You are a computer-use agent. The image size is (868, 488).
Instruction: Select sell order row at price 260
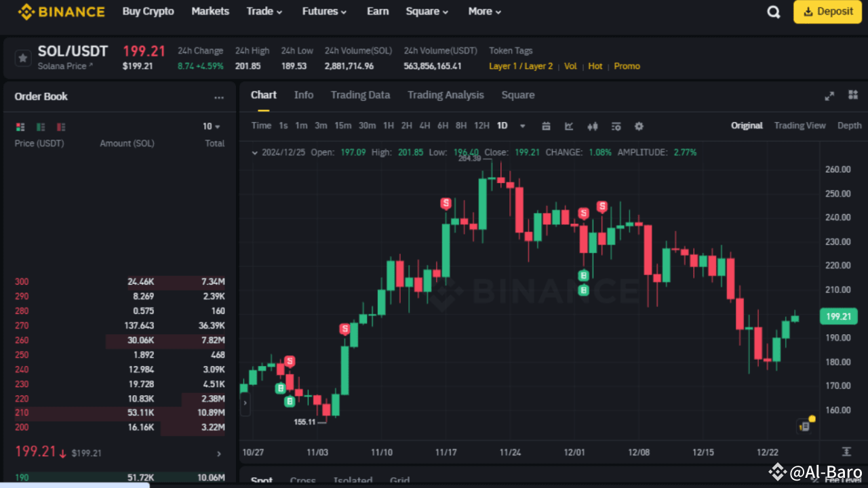pos(120,340)
